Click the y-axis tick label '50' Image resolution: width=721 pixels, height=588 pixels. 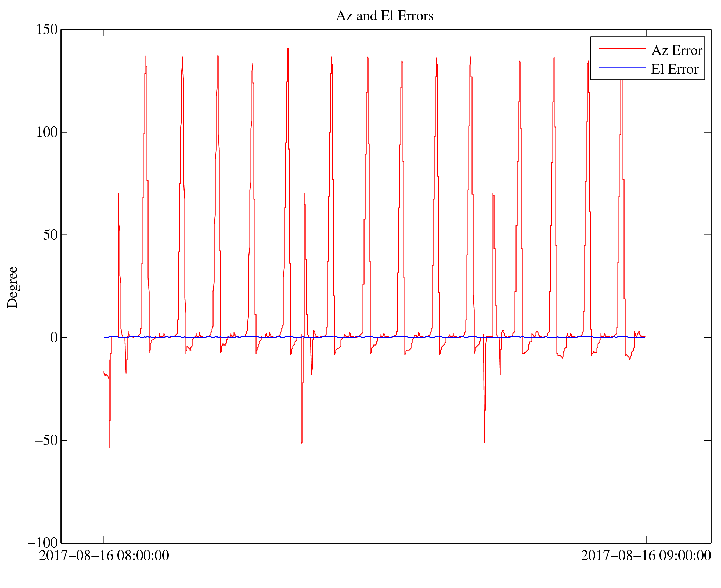pos(50,235)
